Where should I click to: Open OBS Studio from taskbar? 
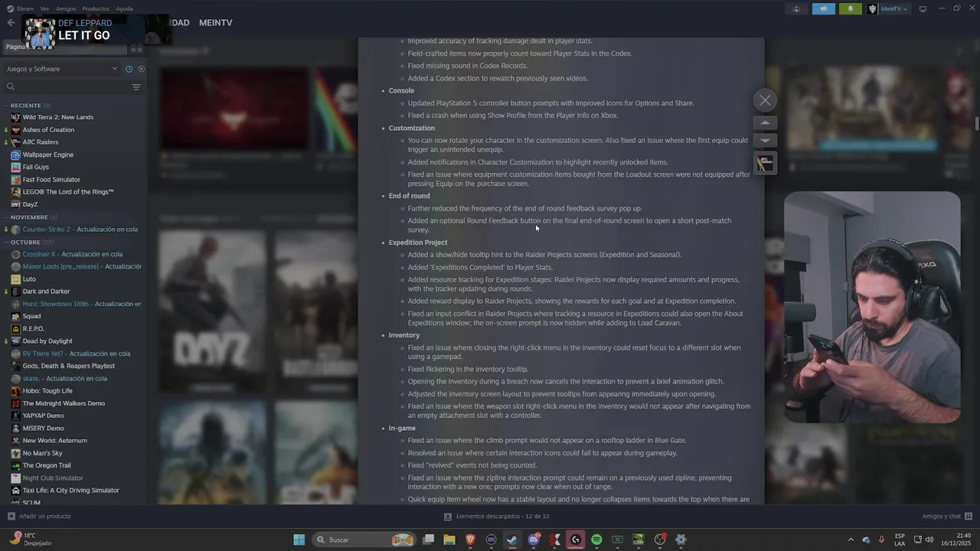click(x=660, y=540)
